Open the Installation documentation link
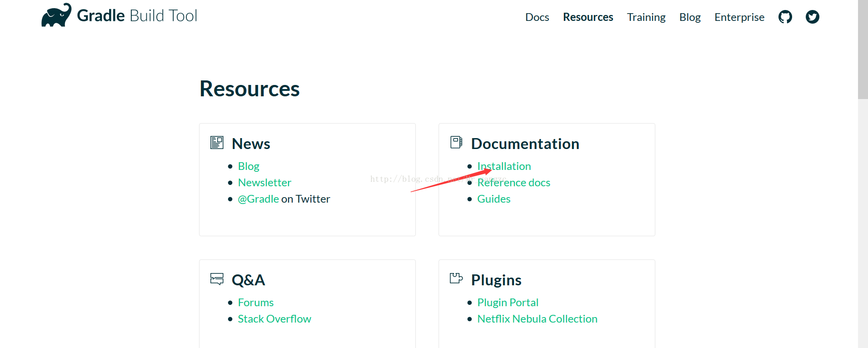Image resolution: width=868 pixels, height=348 pixels. point(504,166)
